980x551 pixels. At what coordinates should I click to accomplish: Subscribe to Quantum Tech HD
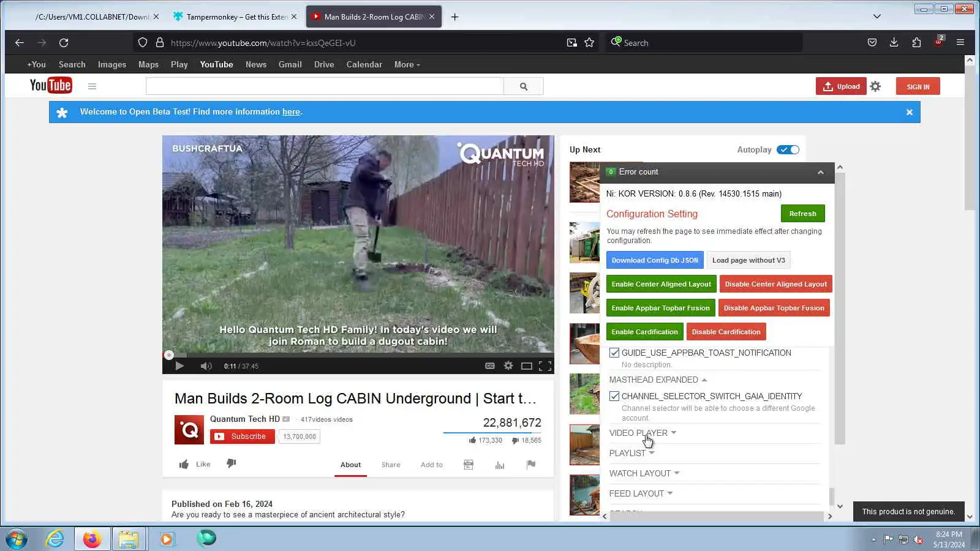243,437
